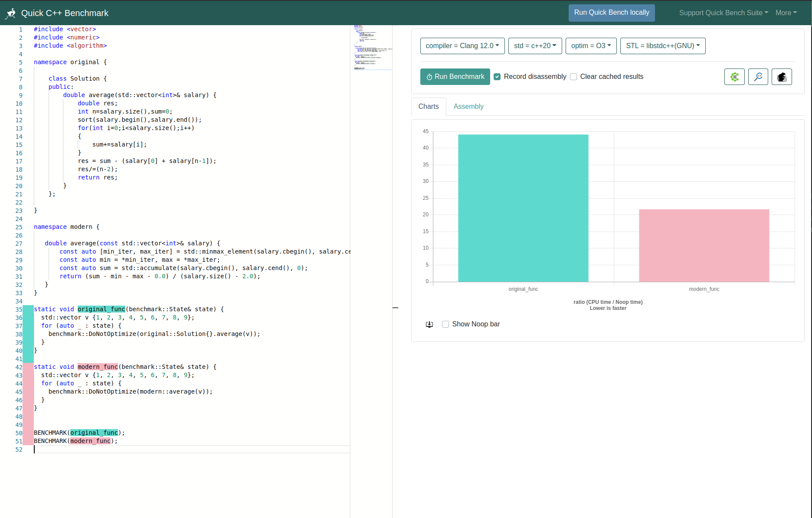Viewport: 812px width, 518px height.
Task: Open in Compiler Explorer via green gear icon
Action: click(734, 77)
